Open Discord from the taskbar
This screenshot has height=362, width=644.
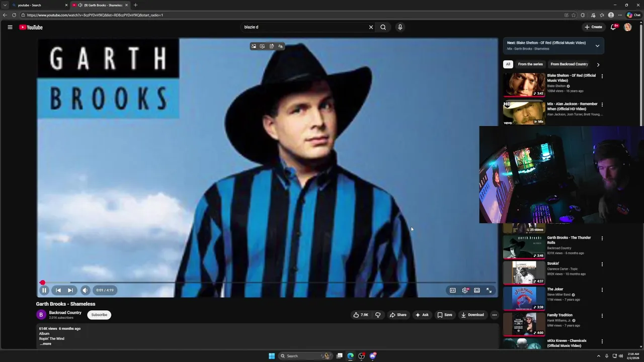(373, 356)
